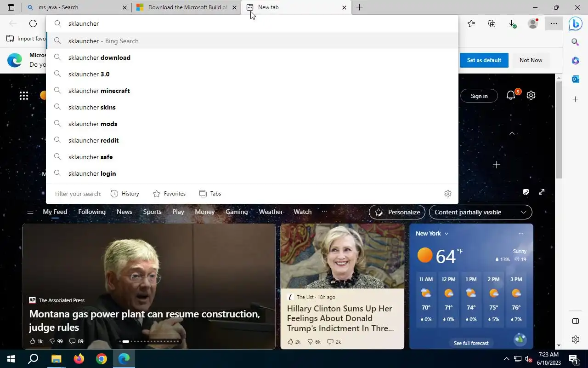The height and width of the screenshot is (368, 588).
Task: Open weather card more options ellipsis
Action: click(x=521, y=234)
